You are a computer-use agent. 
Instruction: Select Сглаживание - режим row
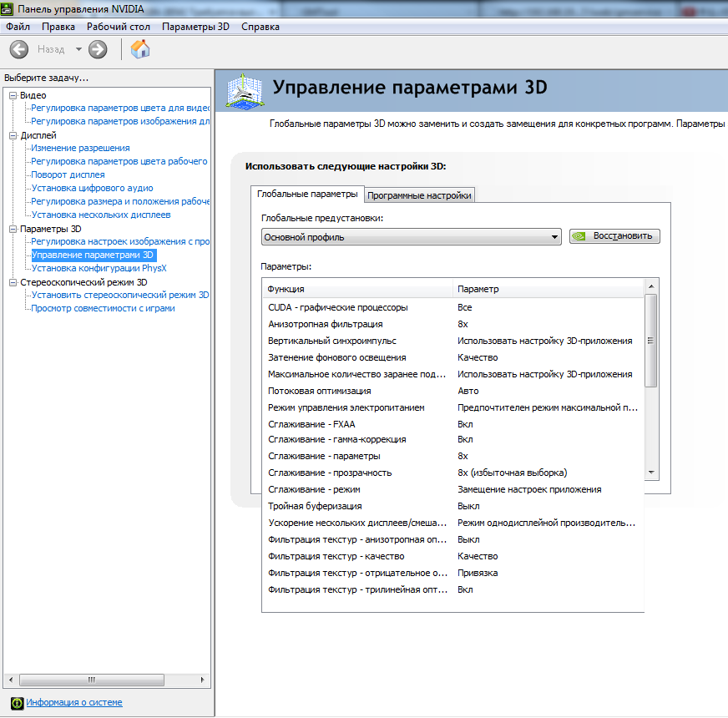(x=453, y=489)
